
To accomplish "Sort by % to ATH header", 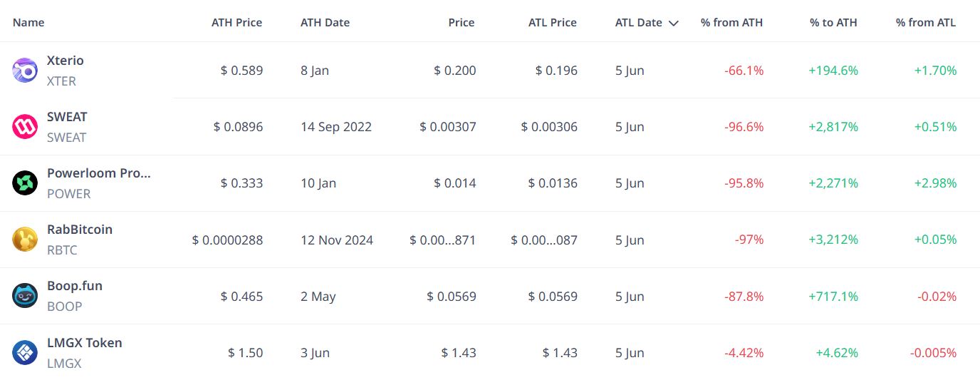I will click(x=833, y=23).
